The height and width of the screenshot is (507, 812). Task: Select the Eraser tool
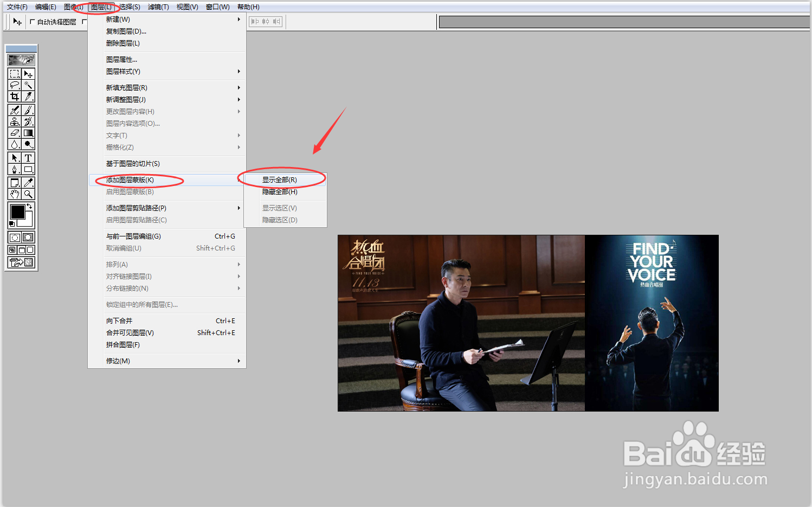[15, 133]
